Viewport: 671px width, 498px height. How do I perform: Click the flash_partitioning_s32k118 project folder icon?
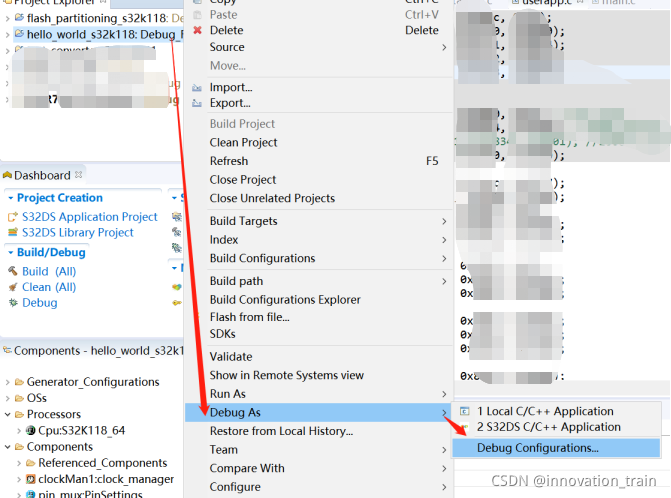[x=19, y=18]
